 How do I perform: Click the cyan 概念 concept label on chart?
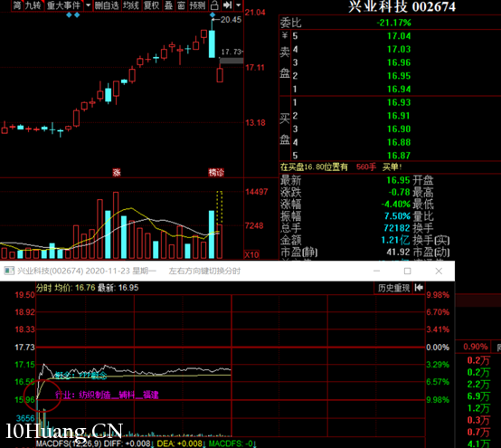[80, 375]
